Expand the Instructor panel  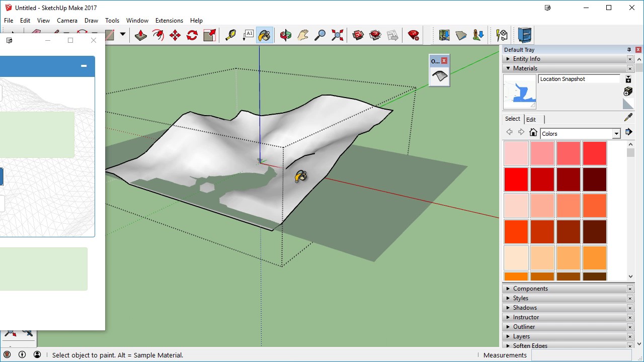pyautogui.click(x=566, y=317)
